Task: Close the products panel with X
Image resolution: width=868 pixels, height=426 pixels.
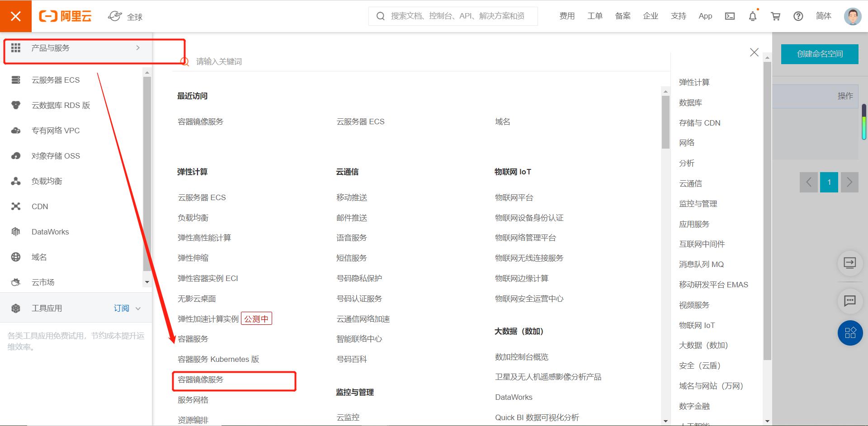Action: click(x=754, y=52)
